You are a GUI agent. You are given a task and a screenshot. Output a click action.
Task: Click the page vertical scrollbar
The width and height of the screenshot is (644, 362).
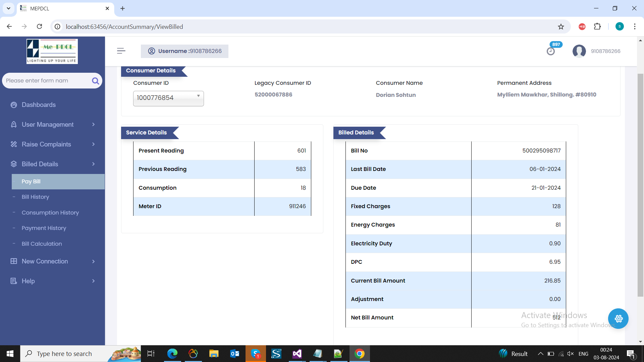tap(640, 184)
